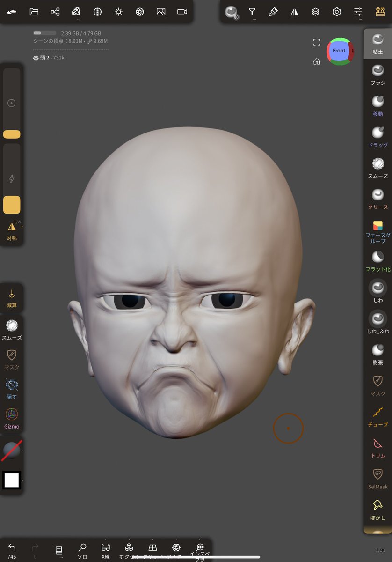Viewport: 392px width, 562px height.
Task: Select the しわ_ふわ custom tool
Action: [377, 323]
